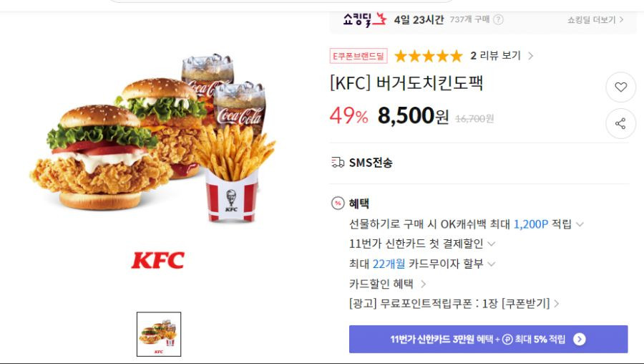Expand 최대 22개월 카드무이자 할부
Viewport: 644px width, 364px height.
[x=422, y=264]
